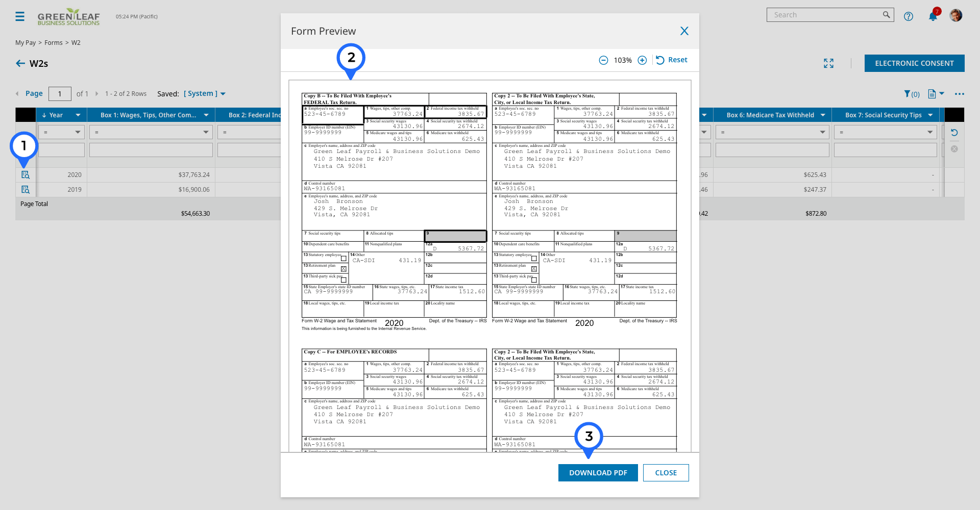Go to the Forms breadcrumb

point(54,43)
